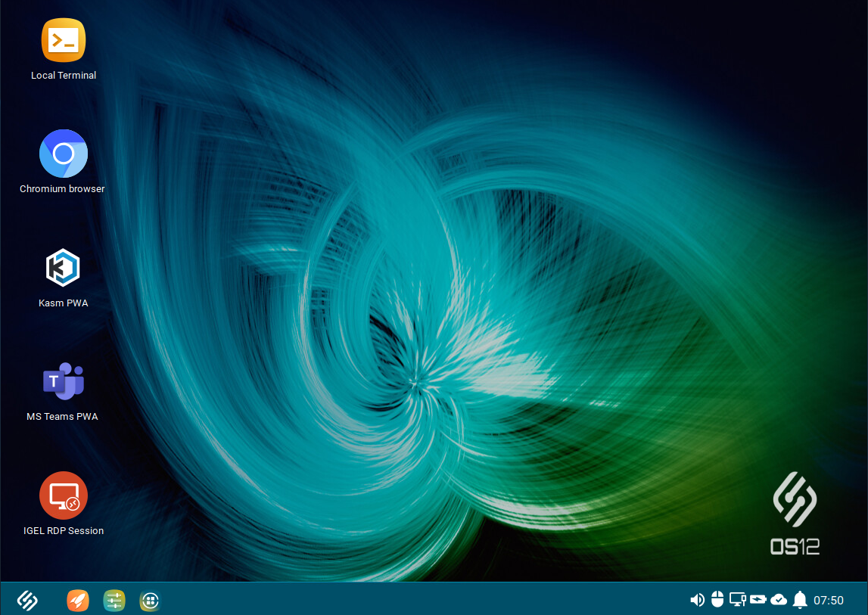Select the 'IGEL RDP Session' label text

[x=63, y=530]
